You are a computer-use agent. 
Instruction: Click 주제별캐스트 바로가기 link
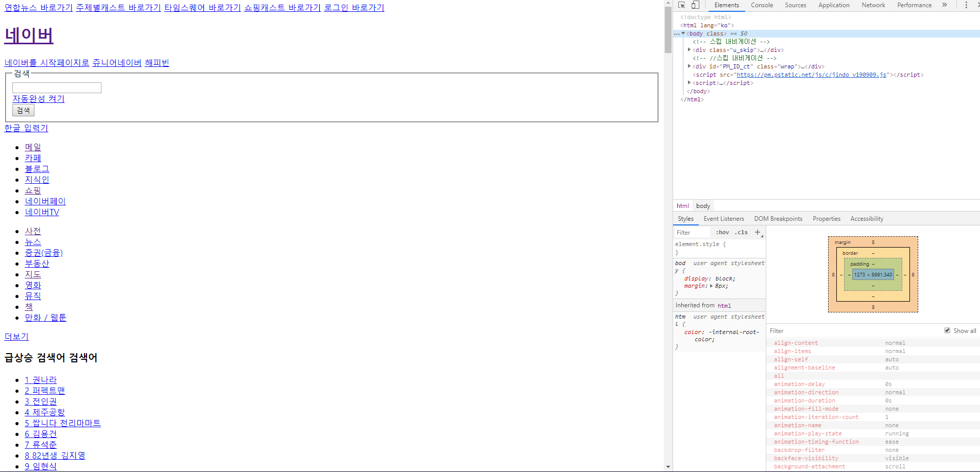(118, 8)
